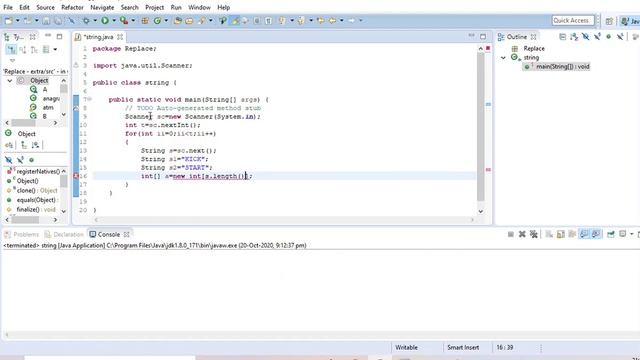Open the Refactor menu
This screenshot has height=360, width=640.
pyautogui.click(x=72, y=7)
